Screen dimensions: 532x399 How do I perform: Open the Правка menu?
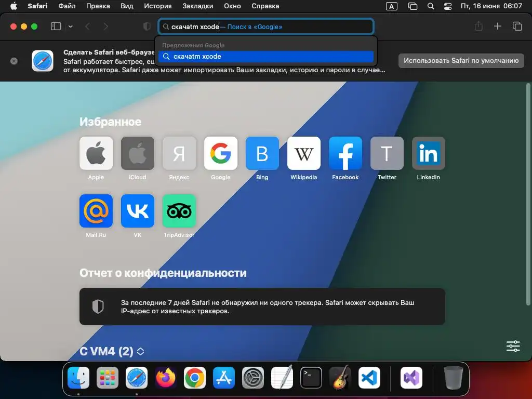pos(98,6)
